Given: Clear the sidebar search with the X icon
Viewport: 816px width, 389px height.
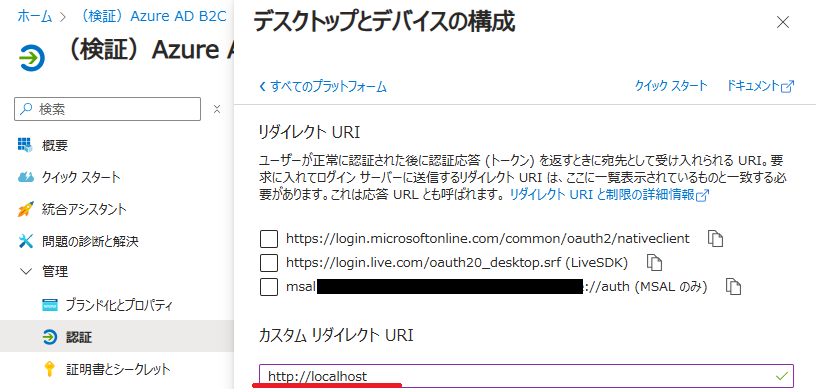Looking at the screenshot, I should 217,109.
